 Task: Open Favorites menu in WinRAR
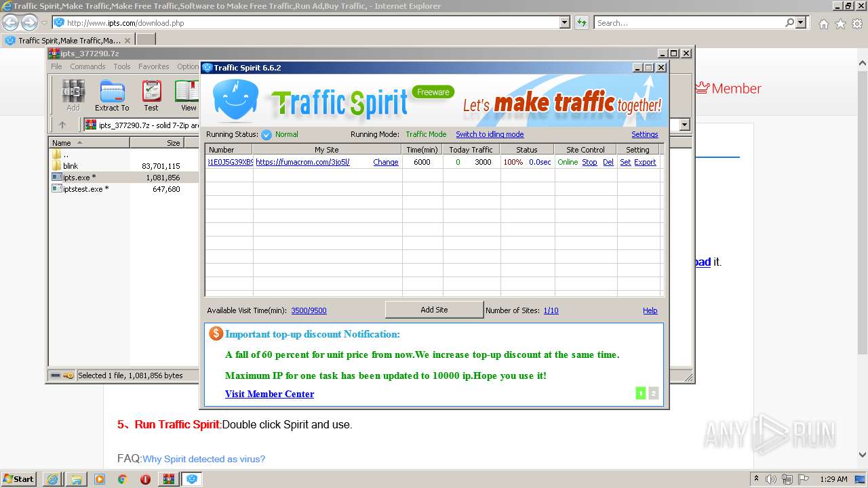[x=154, y=66]
